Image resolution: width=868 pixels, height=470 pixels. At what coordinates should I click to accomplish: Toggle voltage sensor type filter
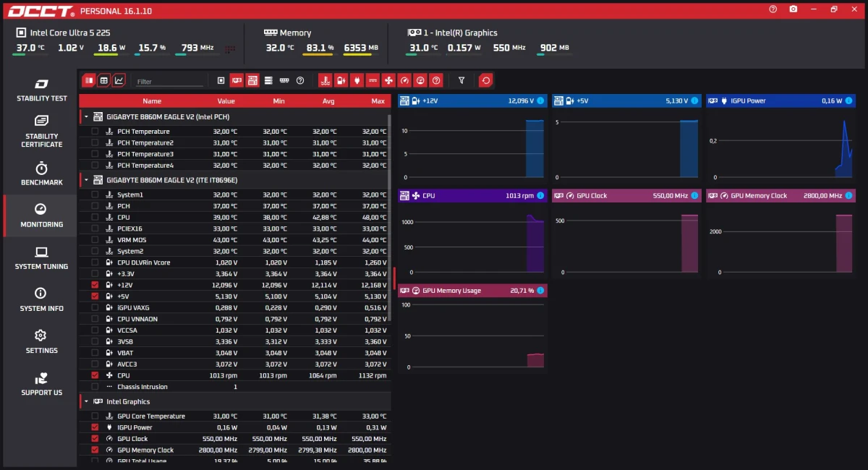click(x=341, y=80)
